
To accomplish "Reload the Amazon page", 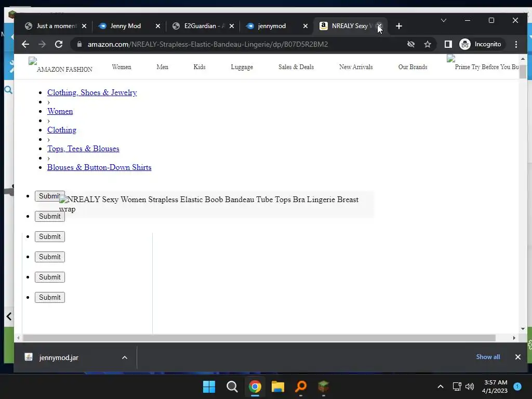I will 59,44.
